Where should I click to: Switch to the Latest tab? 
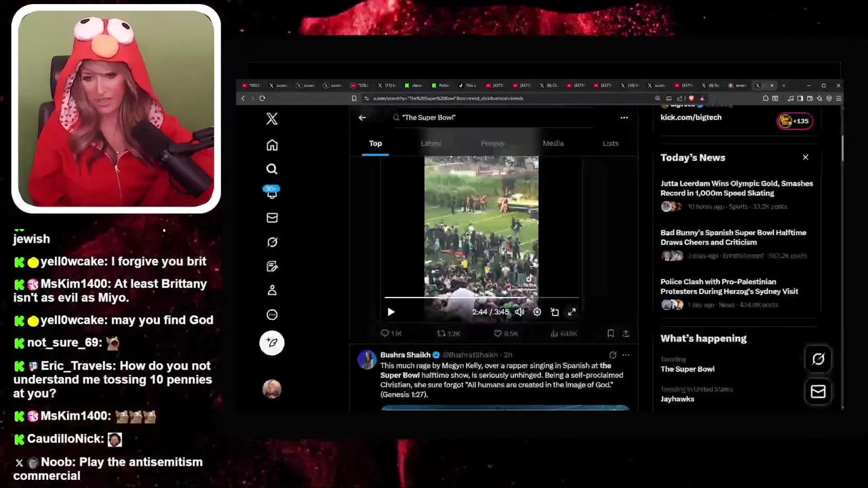pos(431,143)
